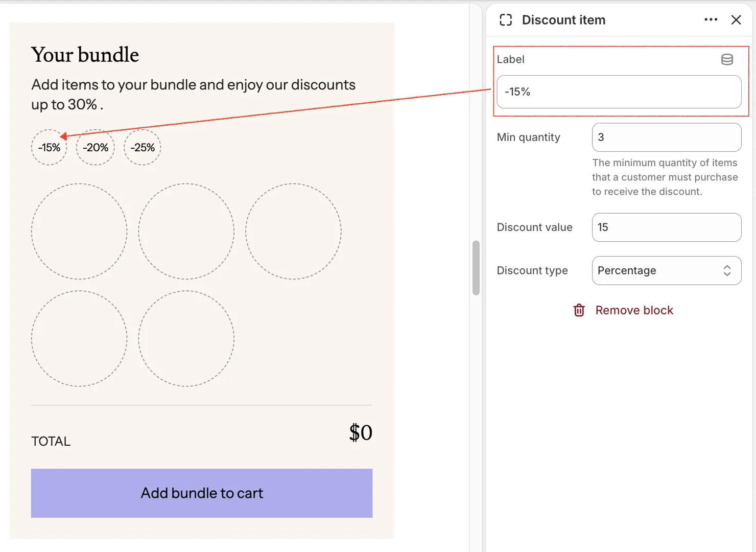
Task: Click the dynamic source database icon
Action: pyautogui.click(x=727, y=59)
